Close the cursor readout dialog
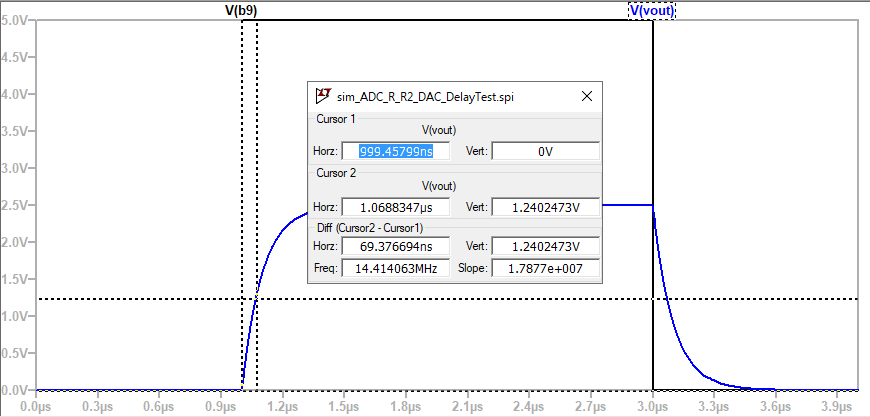The width and height of the screenshot is (870, 417). [587, 97]
